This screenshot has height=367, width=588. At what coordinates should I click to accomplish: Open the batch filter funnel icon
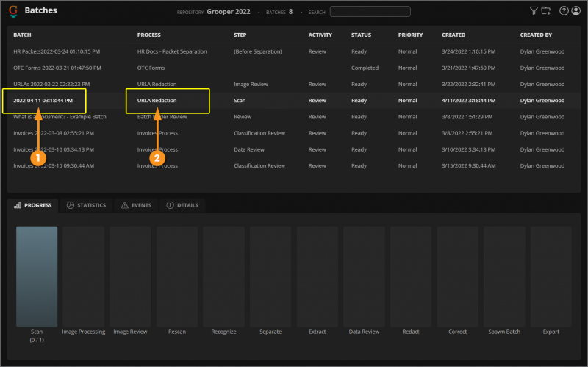click(534, 11)
